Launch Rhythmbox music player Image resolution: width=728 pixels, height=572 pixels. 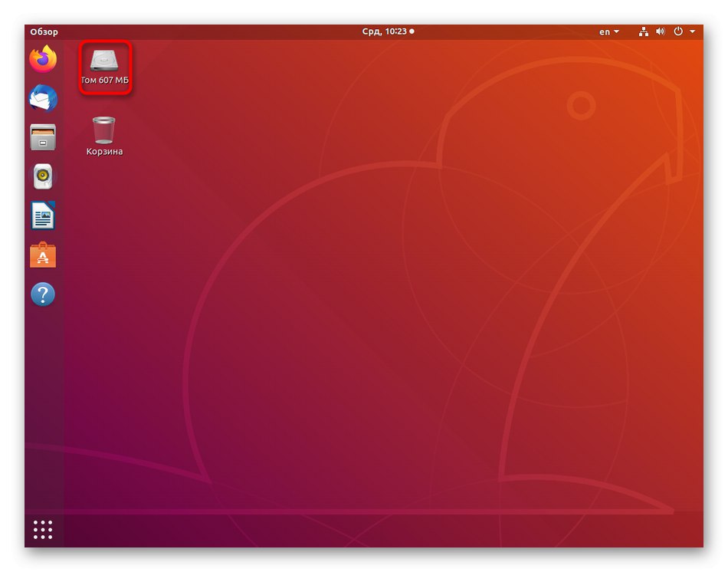click(43, 176)
